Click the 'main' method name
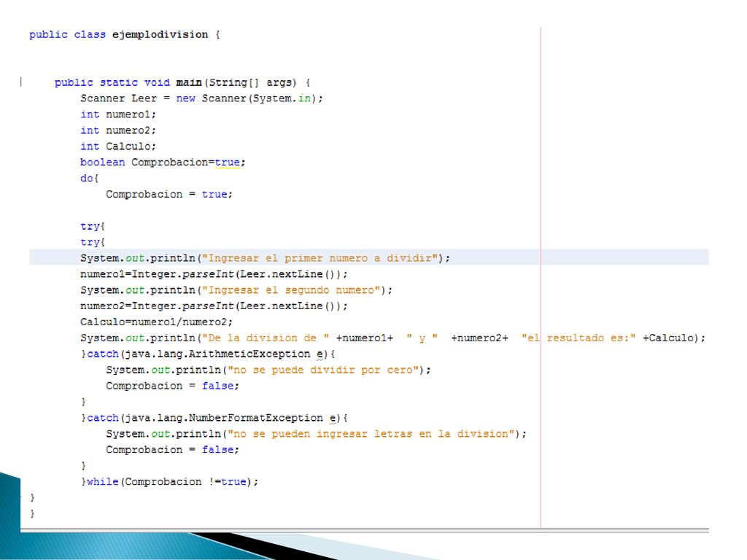This screenshot has width=747, height=560. [x=189, y=82]
